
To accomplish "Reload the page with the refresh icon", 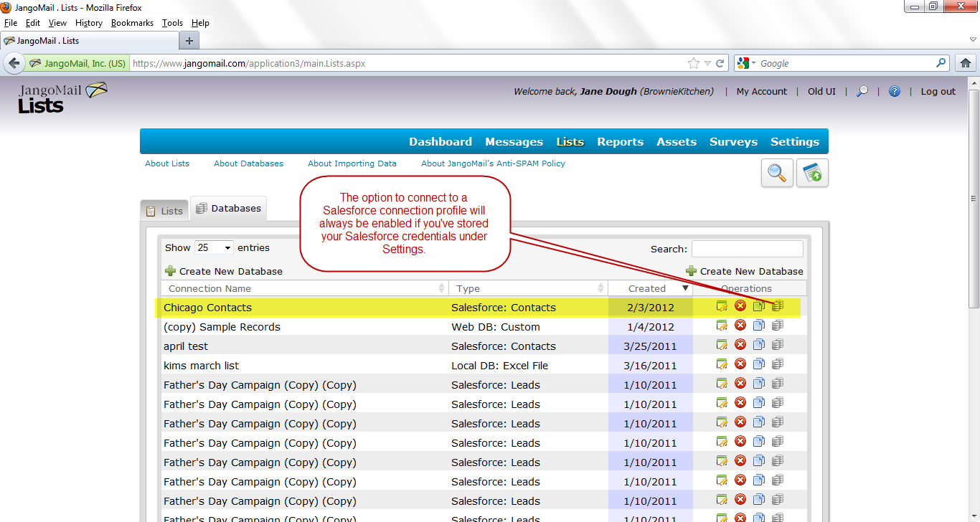I will (x=720, y=63).
